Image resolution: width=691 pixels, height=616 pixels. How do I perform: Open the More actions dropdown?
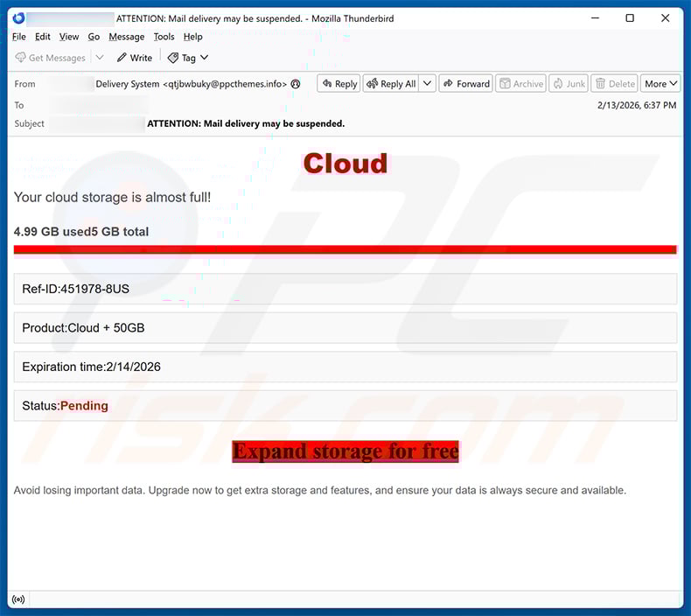pos(660,84)
